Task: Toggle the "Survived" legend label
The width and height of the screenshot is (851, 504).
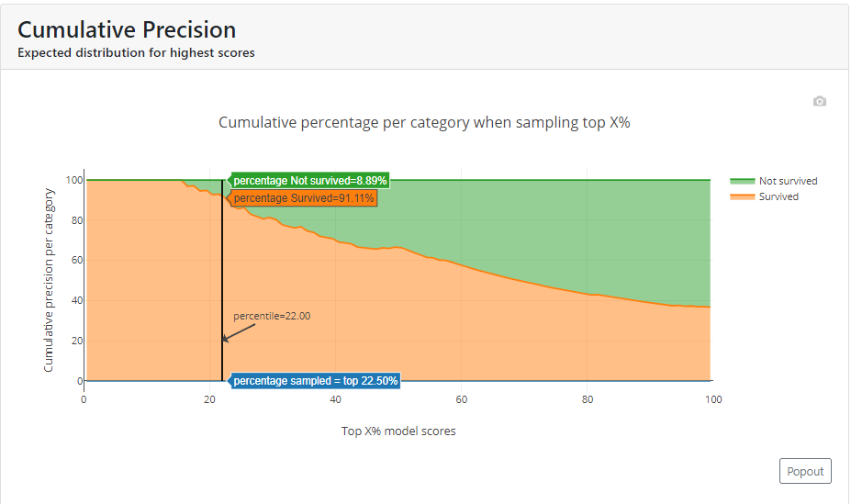Action: coord(778,196)
